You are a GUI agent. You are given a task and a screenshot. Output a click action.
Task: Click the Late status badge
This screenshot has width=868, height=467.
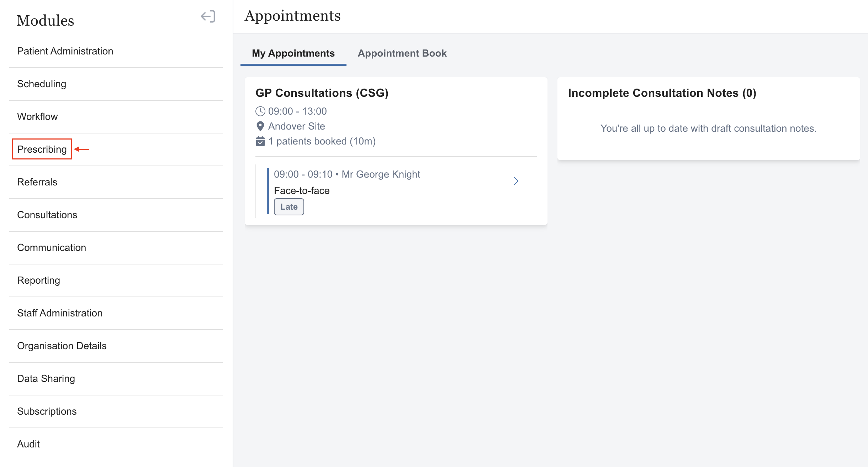coord(289,207)
